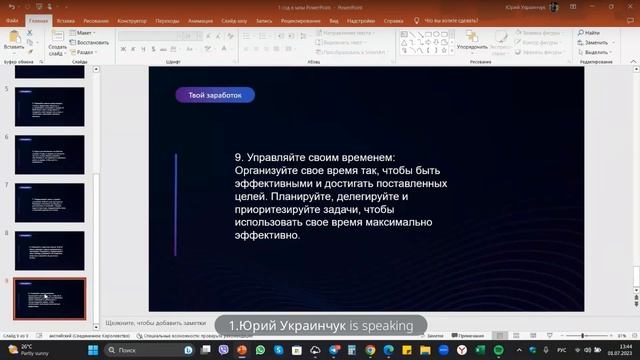
Task: Open the comments speech bubble icon top right
Action: tap(630, 20)
